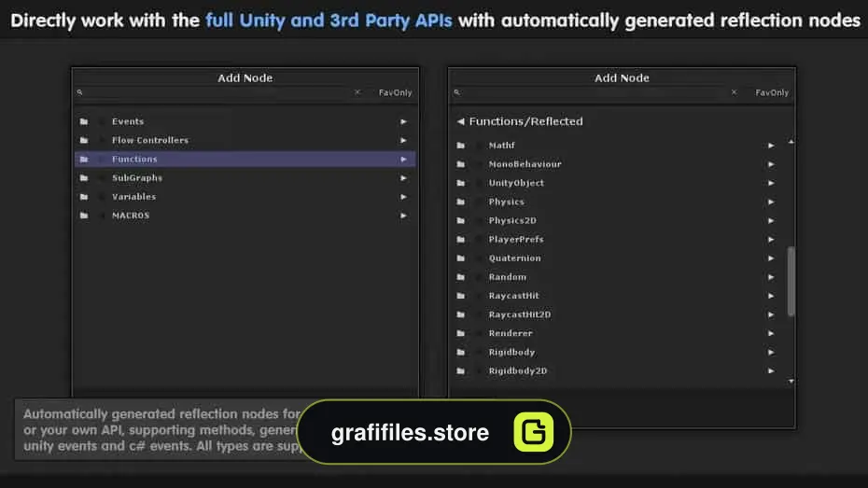Image resolution: width=868 pixels, height=488 pixels.
Task: Open the Flow Controllers category
Action: [x=245, y=141]
